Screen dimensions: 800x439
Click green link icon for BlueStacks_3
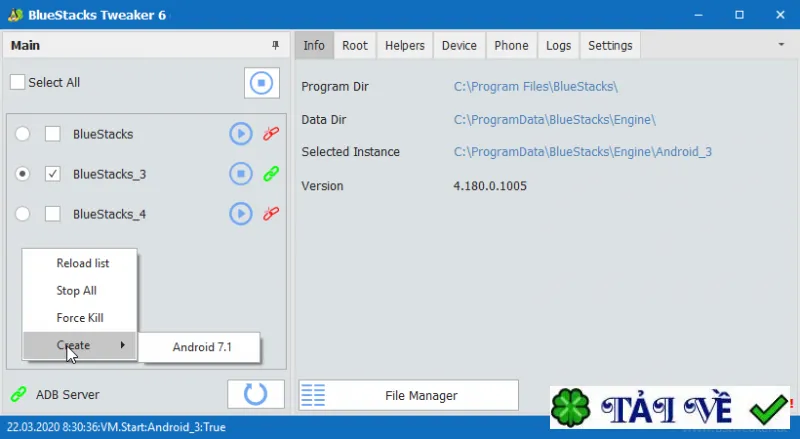[271, 174]
